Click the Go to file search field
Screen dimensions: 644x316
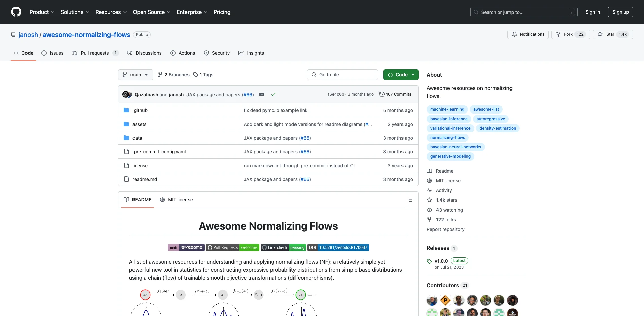[342, 75]
